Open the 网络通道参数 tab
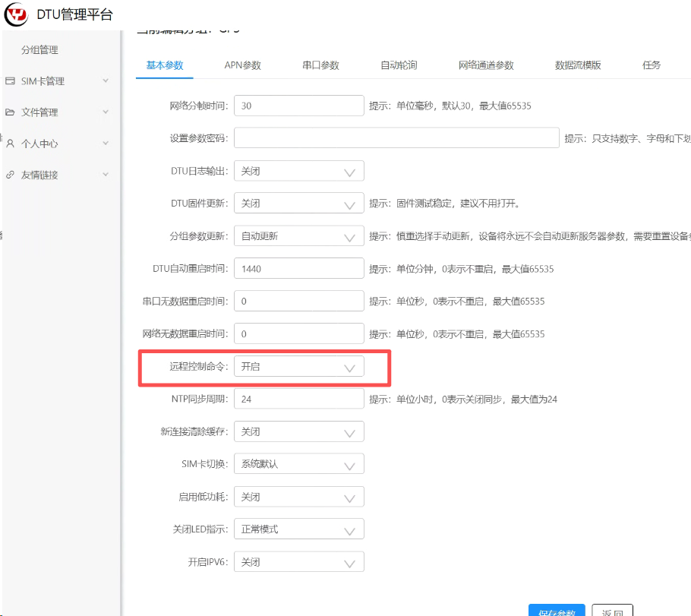 [x=486, y=65]
